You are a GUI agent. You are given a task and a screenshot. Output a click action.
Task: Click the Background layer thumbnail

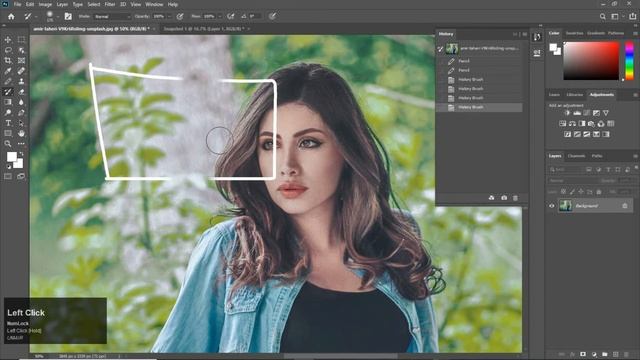(566, 206)
